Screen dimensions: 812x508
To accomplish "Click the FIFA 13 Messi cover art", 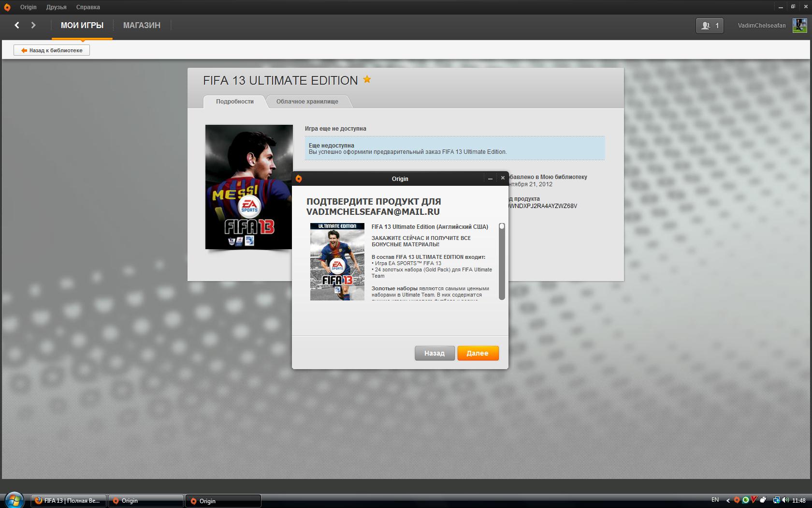I will pyautogui.click(x=249, y=187).
